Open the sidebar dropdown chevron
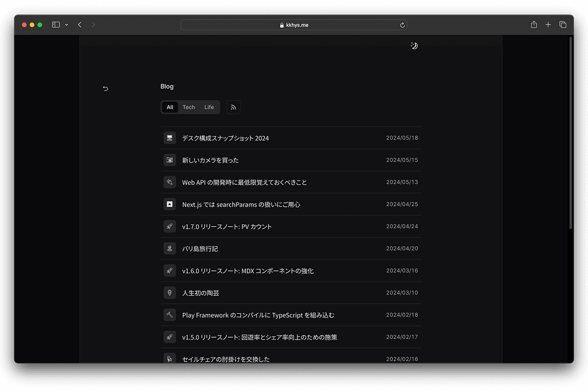The width and height of the screenshot is (588, 392). 66,24
